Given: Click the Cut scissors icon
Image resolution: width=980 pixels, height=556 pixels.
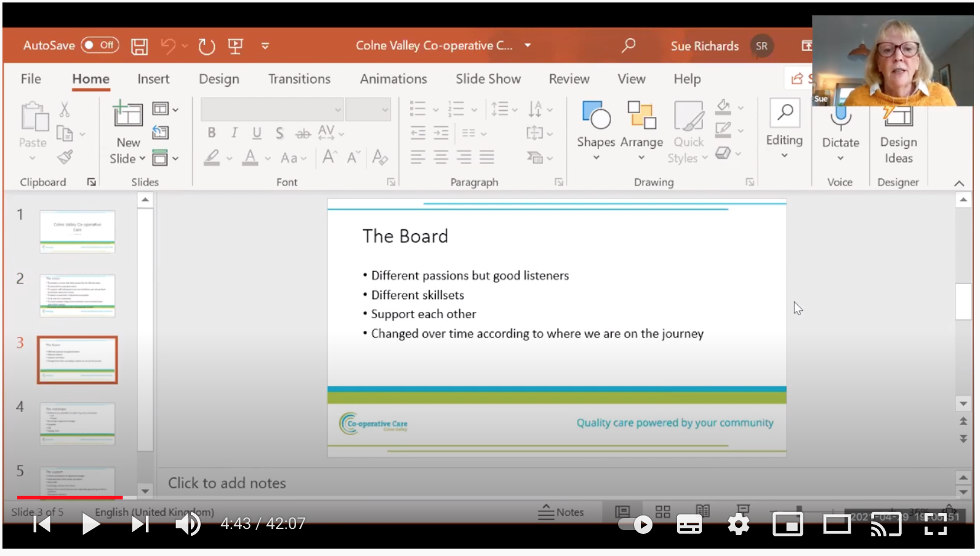Looking at the screenshot, I should (65, 109).
